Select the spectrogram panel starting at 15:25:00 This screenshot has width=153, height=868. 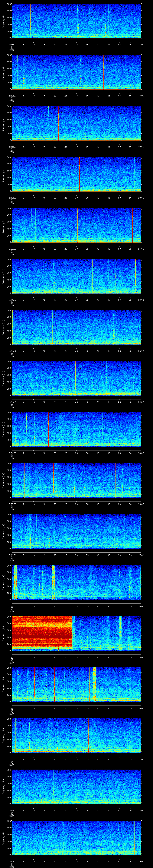tap(77, 481)
